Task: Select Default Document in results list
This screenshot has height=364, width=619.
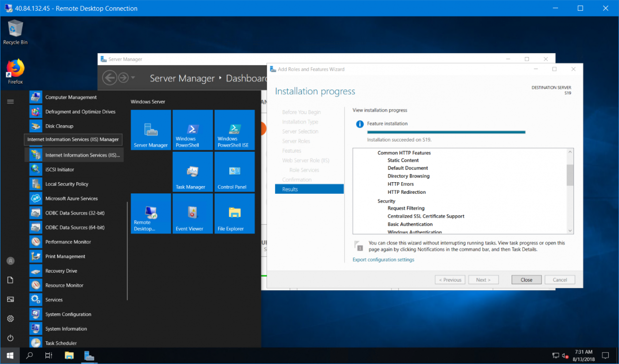Action: point(408,168)
